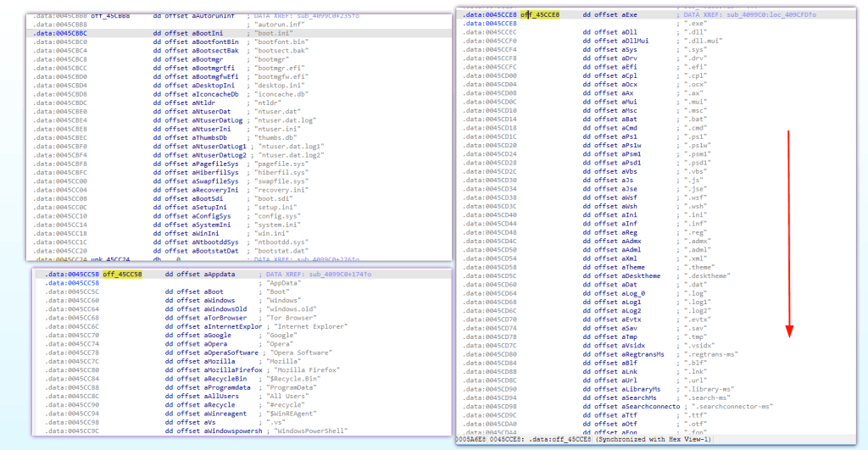Click the highlighted off_45CC58 label

click(122, 274)
